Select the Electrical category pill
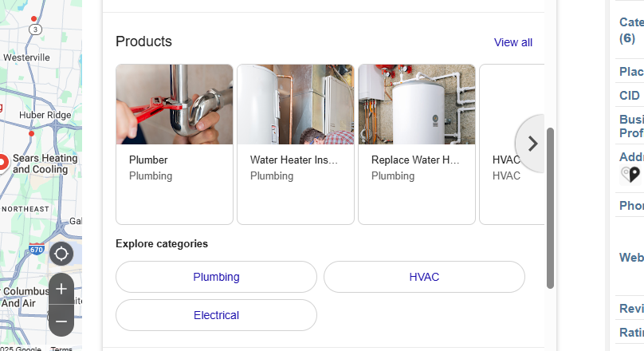This screenshot has height=351, width=644. coord(216,315)
